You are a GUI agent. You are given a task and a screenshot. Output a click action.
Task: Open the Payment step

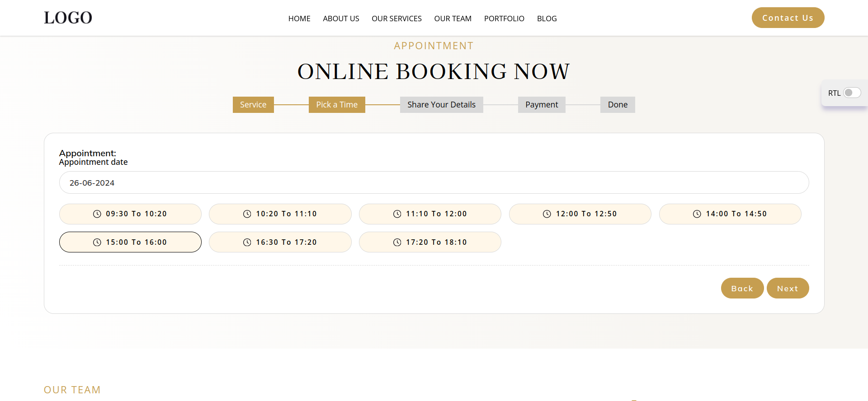pyautogui.click(x=542, y=105)
